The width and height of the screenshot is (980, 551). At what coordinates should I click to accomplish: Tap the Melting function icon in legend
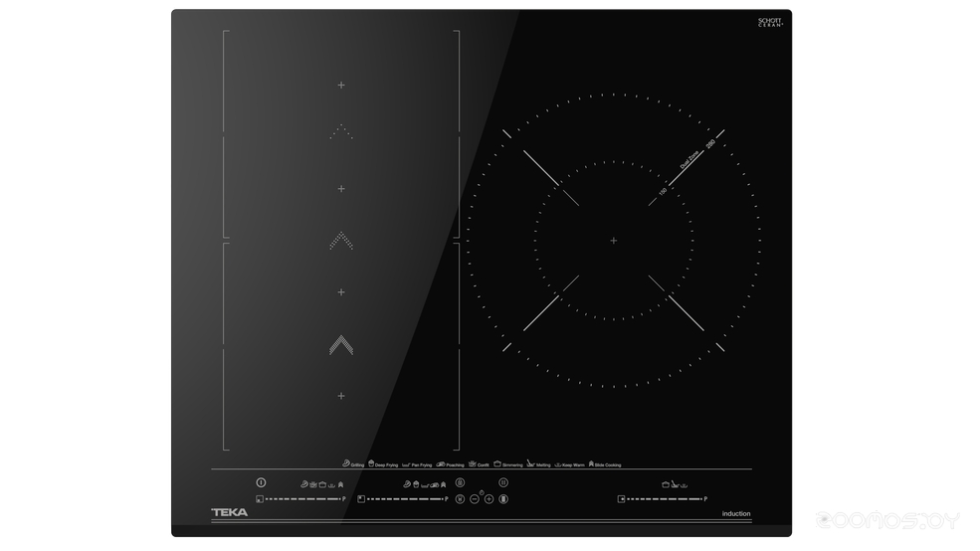[x=530, y=463]
